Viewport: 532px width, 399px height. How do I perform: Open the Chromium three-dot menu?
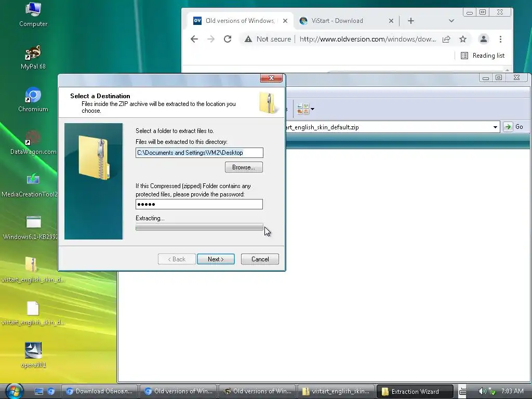[x=500, y=39]
